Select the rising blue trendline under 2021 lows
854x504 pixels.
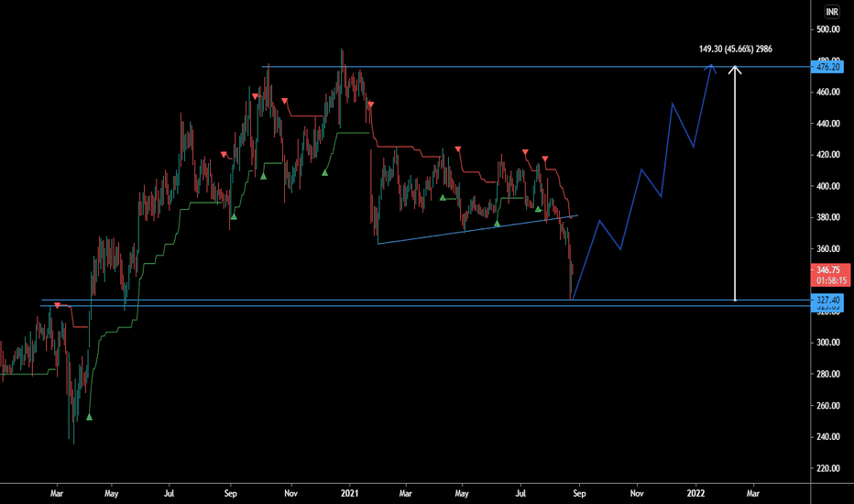477,229
